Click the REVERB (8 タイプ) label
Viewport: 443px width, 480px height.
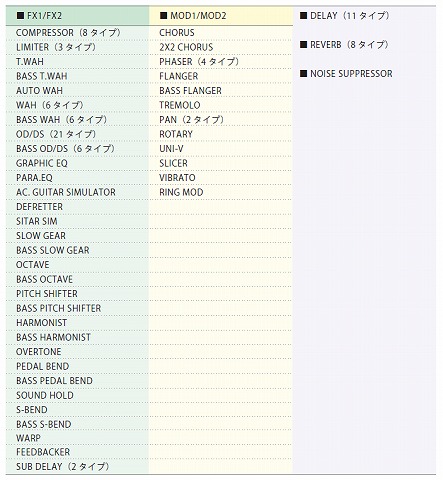click(349, 45)
